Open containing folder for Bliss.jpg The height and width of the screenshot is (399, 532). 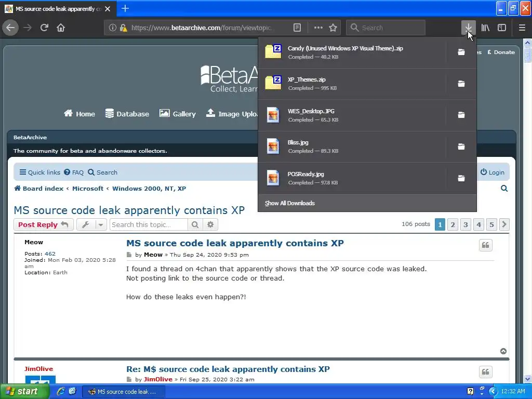[461, 146]
